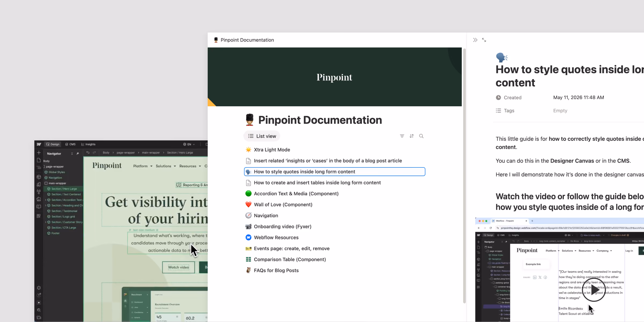The width and height of the screenshot is (644, 322).
Task: Expand Section / Customer Story in Navigator
Action: 46,222
